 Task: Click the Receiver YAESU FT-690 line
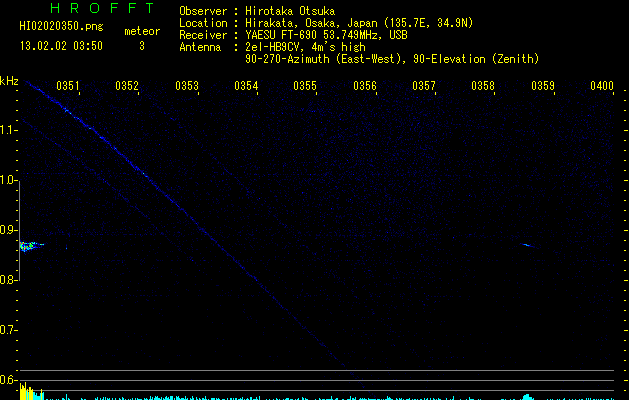pyautogui.click(x=293, y=35)
